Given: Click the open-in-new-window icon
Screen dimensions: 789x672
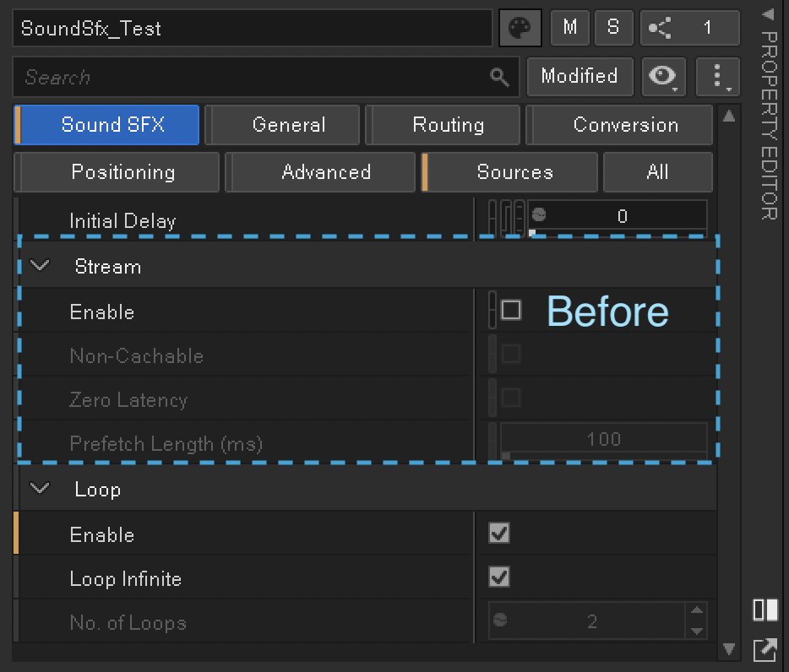Looking at the screenshot, I should pos(765,650).
